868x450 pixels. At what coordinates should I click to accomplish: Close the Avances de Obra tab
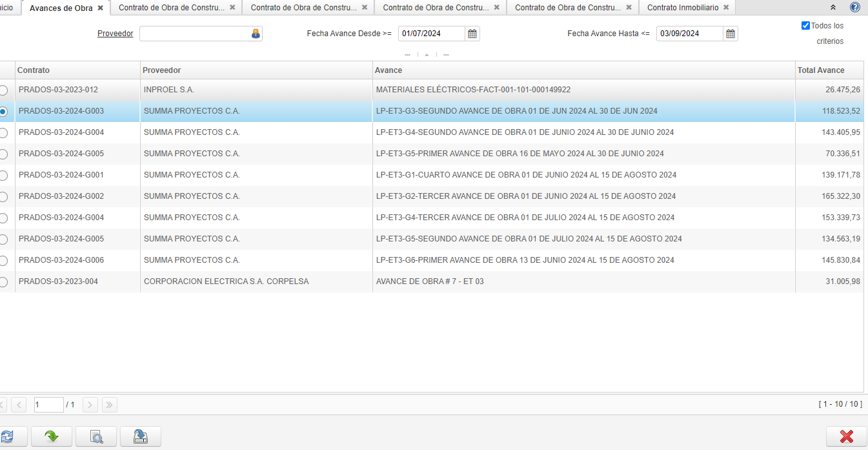(x=100, y=8)
